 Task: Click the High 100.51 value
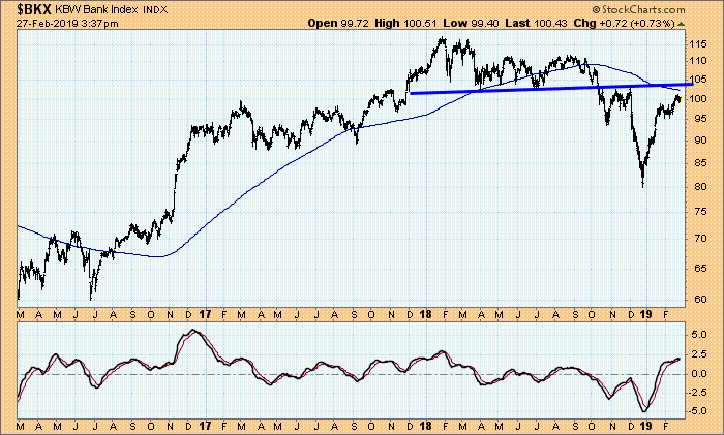point(405,23)
